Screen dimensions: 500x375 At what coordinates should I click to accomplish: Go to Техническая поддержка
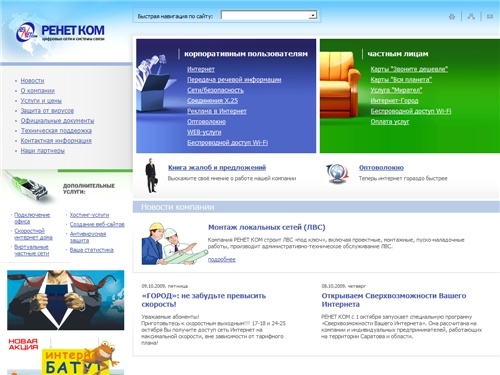[x=56, y=131]
